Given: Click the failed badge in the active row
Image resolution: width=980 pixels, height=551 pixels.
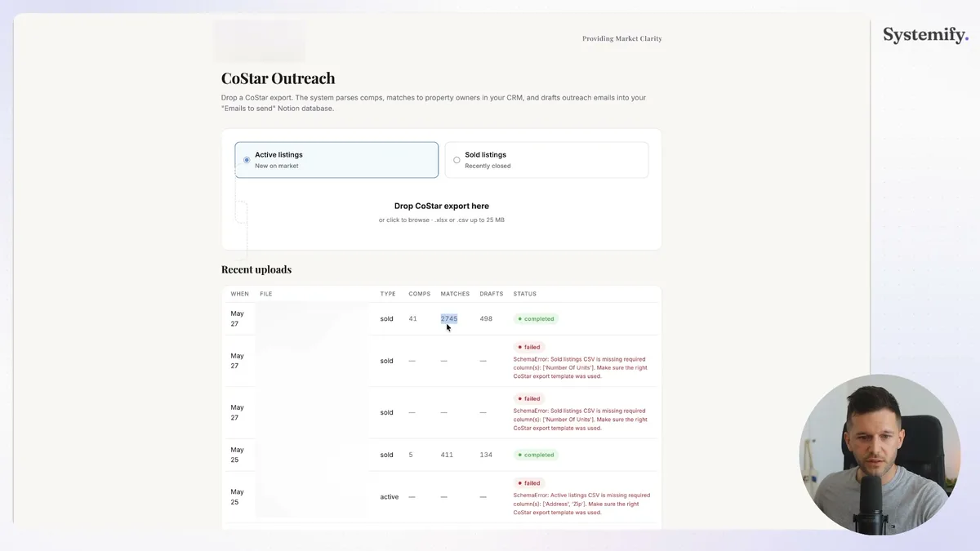Looking at the screenshot, I should coord(529,483).
